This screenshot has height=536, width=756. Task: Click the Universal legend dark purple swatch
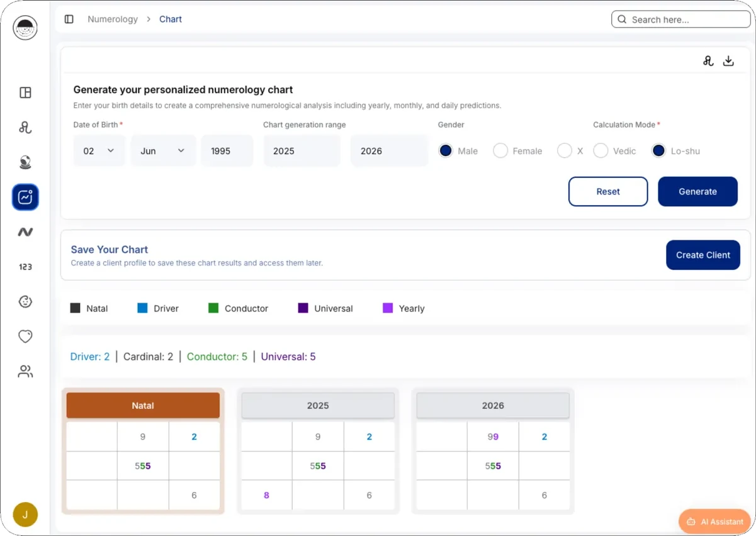(x=303, y=308)
